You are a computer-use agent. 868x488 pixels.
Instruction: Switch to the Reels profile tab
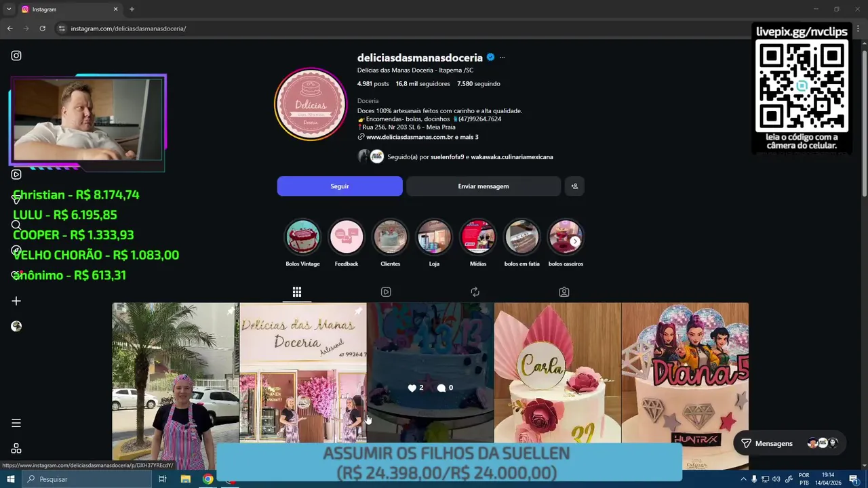click(x=386, y=292)
